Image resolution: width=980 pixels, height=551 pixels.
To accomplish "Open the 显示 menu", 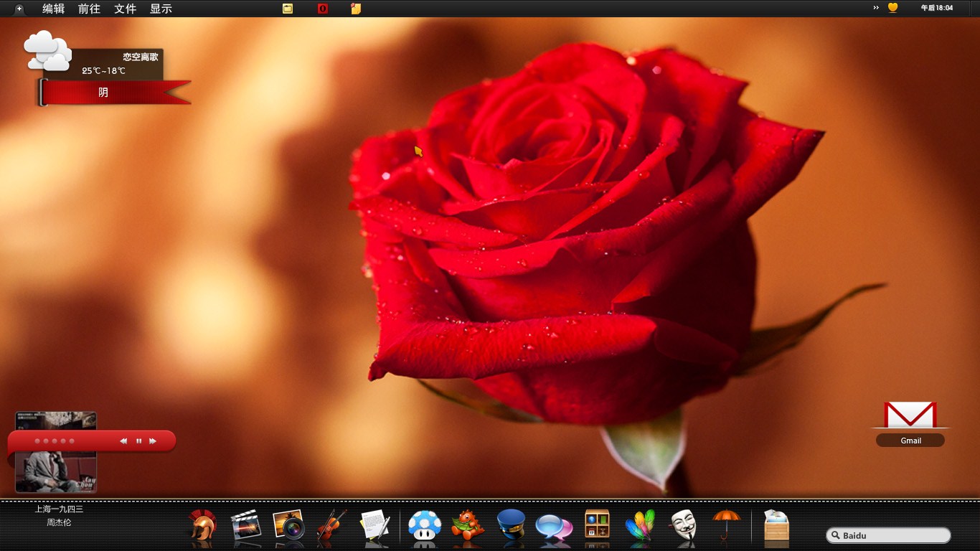I will click(x=161, y=9).
